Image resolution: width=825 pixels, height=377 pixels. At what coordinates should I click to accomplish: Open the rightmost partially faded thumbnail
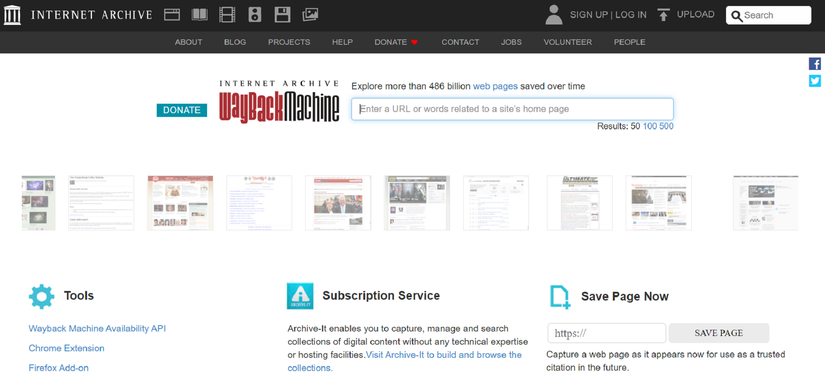pos(766,203)
